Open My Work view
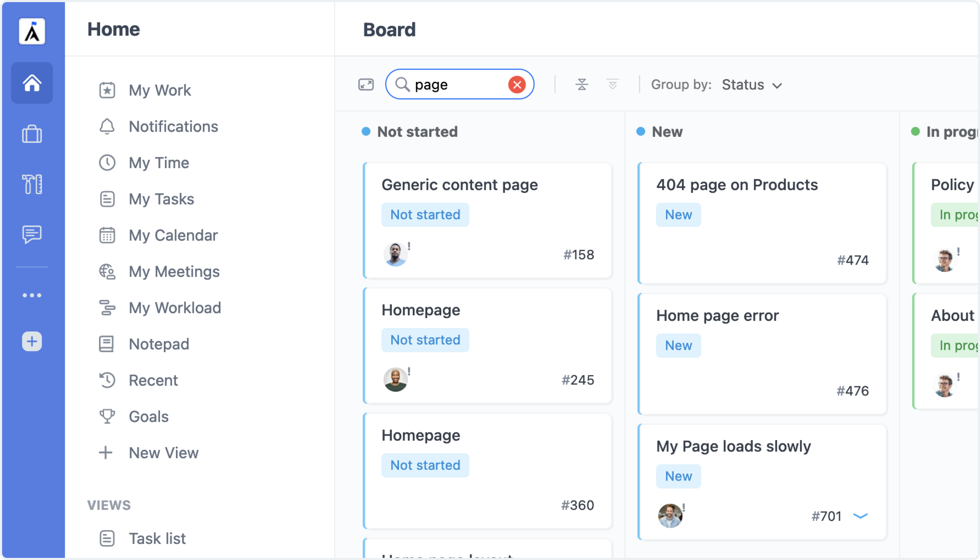980x560 pixels. [x=160, y=90]
